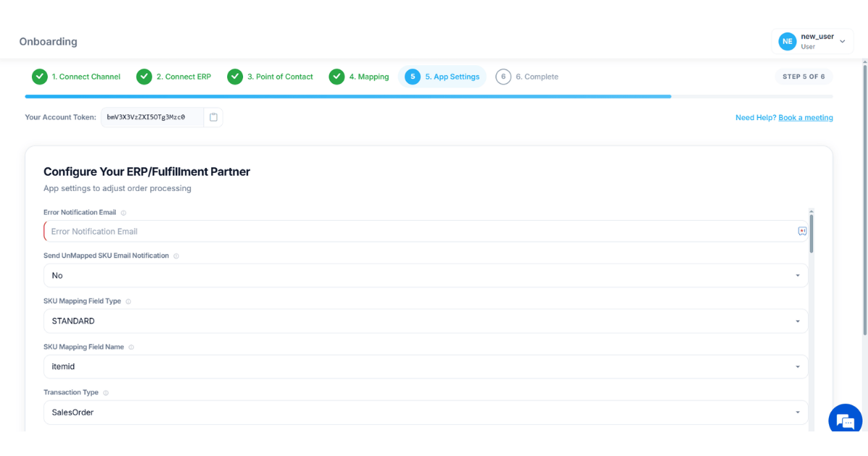Click the green checkmark for Point of Contact
Viewport: 868px width, 456px height.
234,77
